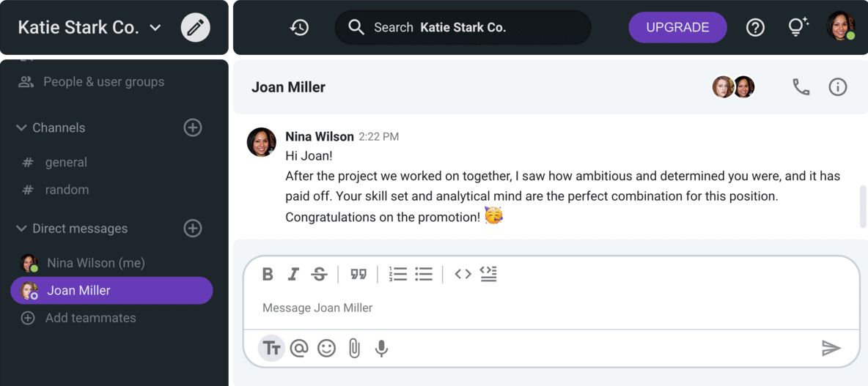This screenshot has height=386, width=868.
Task: Toggle bold formatting in the message editor
Action: pyautogui.click(x=268, y=274)
